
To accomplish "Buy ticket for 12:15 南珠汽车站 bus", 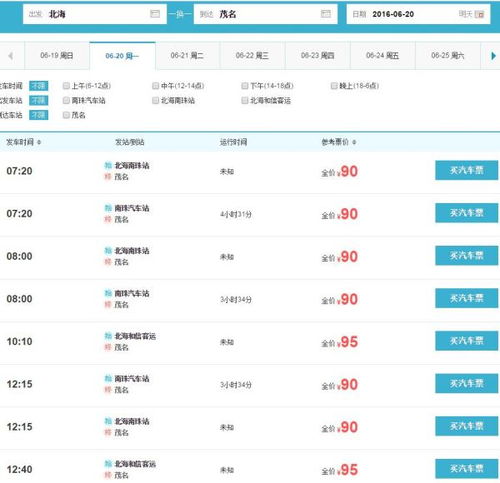I will (466, 383).
